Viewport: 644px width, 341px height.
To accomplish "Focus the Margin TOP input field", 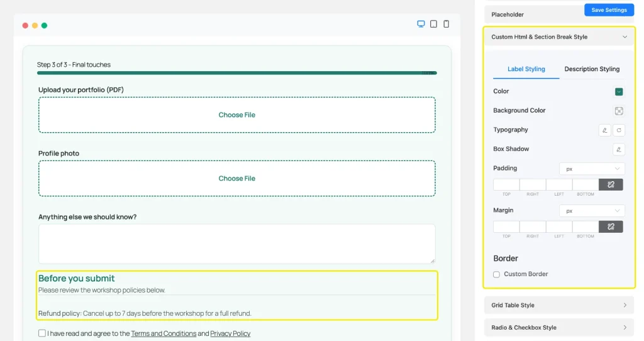I will [506, 226].
